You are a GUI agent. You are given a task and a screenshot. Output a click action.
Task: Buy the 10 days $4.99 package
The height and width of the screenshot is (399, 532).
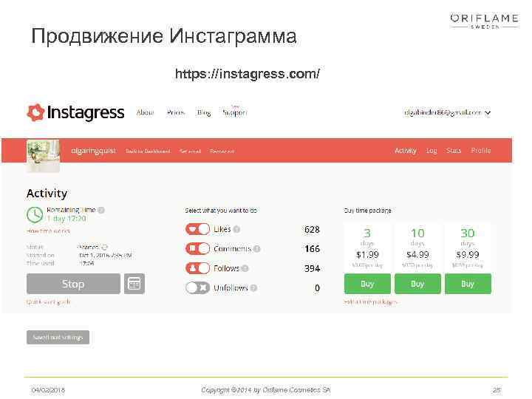click(x=417, y=284)
